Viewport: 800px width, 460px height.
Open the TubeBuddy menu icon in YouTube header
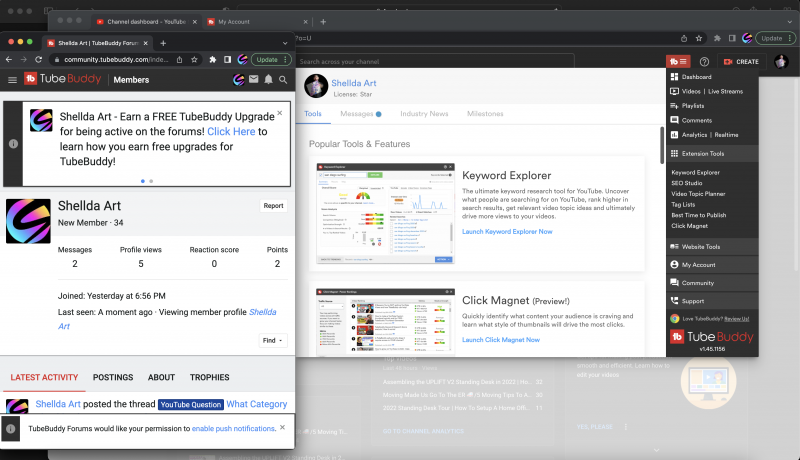point(678,62)
